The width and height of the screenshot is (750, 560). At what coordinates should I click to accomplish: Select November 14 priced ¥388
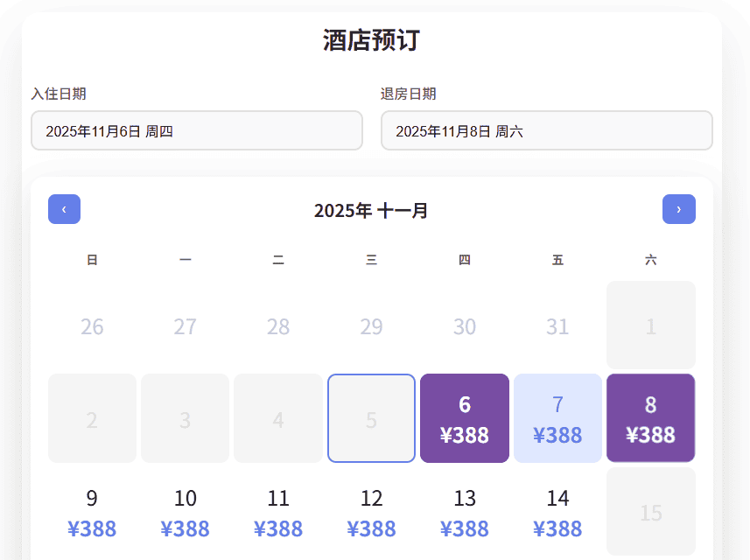click(557, 511)
